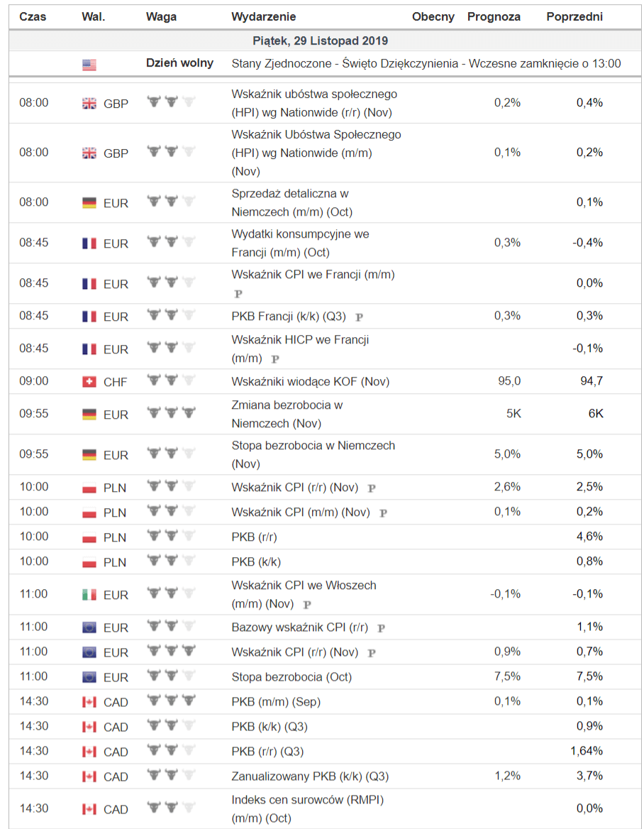
Task: Click the preliminary 'P' icon beside PKB Francji
Action: click(360, 317)
